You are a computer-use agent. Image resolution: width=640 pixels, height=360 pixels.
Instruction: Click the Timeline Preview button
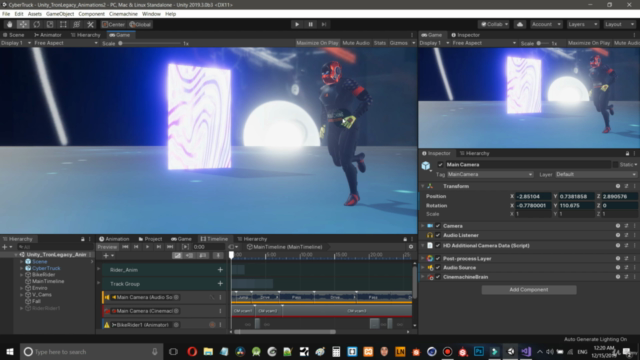click(107, 247)
